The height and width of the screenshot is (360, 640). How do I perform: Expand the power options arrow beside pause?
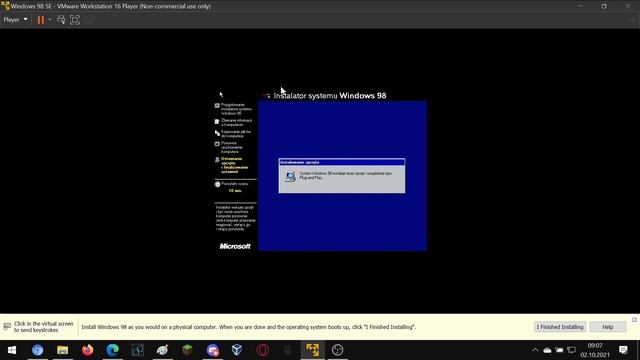(x=50, y=20)
